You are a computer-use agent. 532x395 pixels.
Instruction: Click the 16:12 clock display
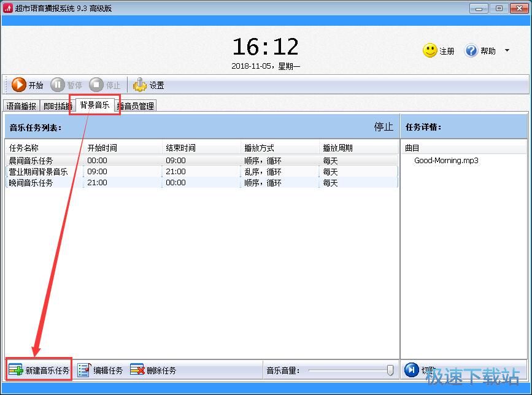point(266,47)
